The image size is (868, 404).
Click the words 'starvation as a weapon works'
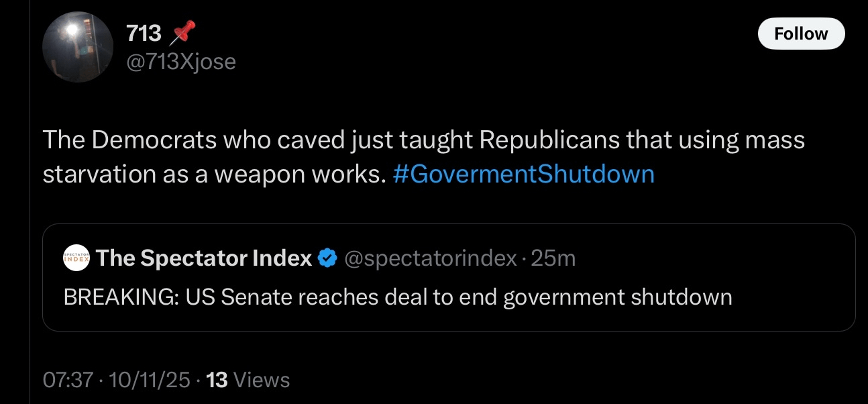(215, 174)
